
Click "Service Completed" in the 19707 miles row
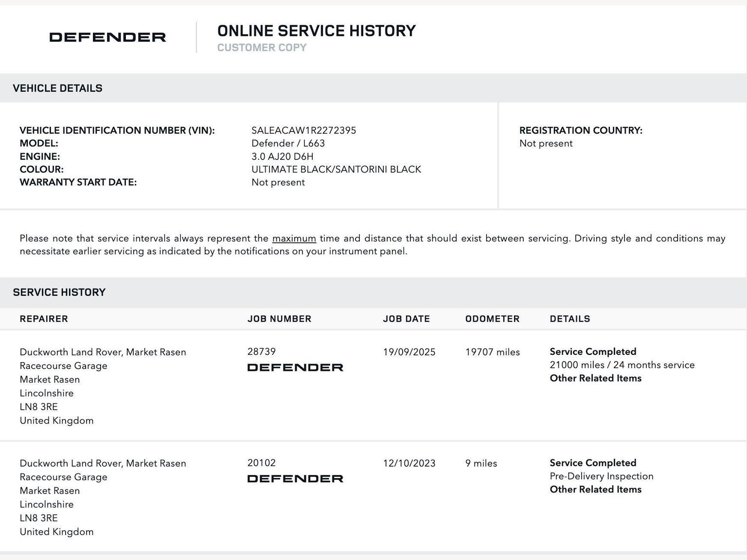[593, 351]
